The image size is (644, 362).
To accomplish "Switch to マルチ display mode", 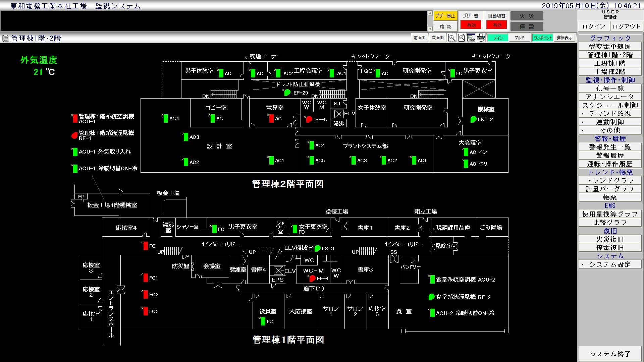I will point(519,38).
